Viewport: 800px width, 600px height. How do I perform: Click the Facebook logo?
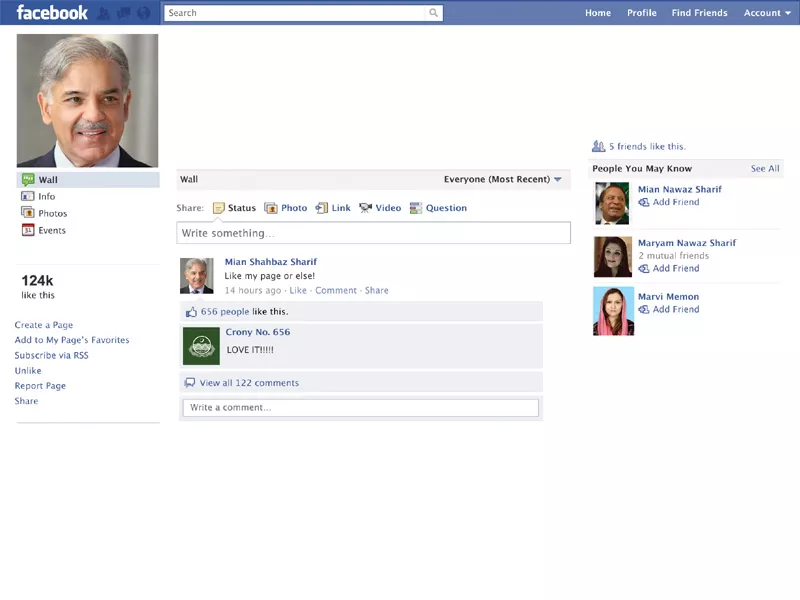52,12
